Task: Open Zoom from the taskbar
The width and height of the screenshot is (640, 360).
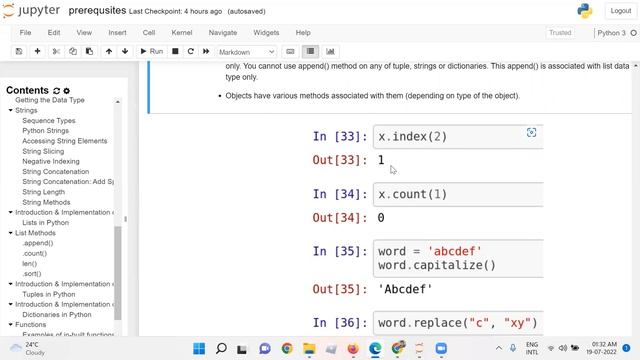Action: click(x=441, y=349)
